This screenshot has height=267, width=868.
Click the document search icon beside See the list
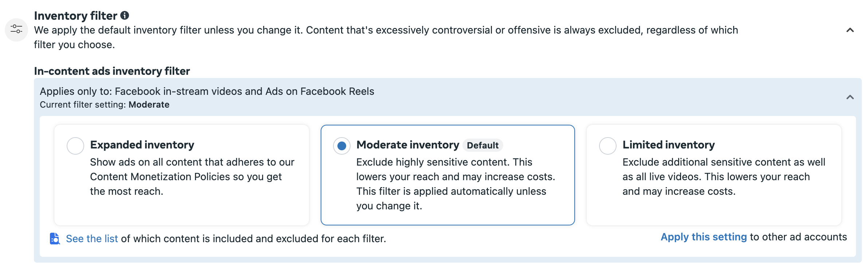[55, 239]
